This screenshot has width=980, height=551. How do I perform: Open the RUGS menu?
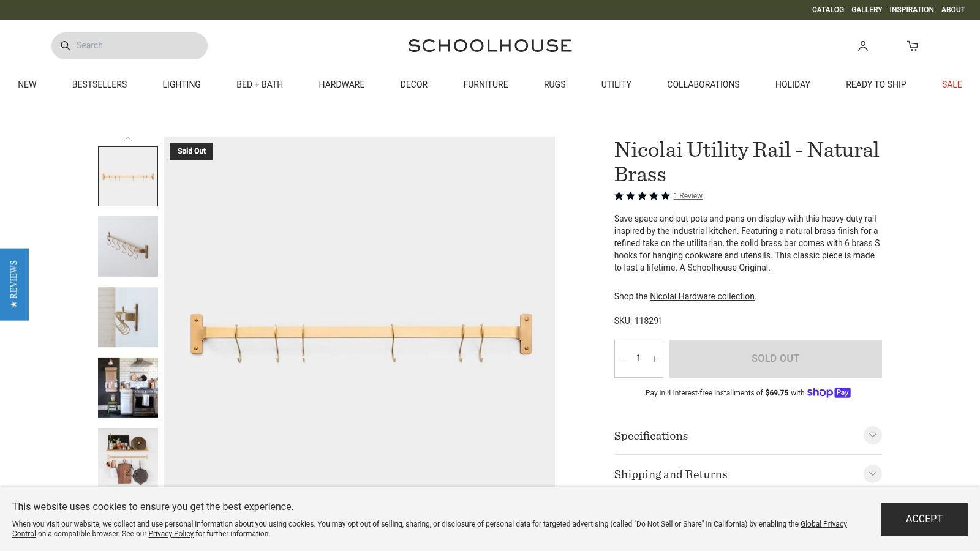(x=554, y=84)
